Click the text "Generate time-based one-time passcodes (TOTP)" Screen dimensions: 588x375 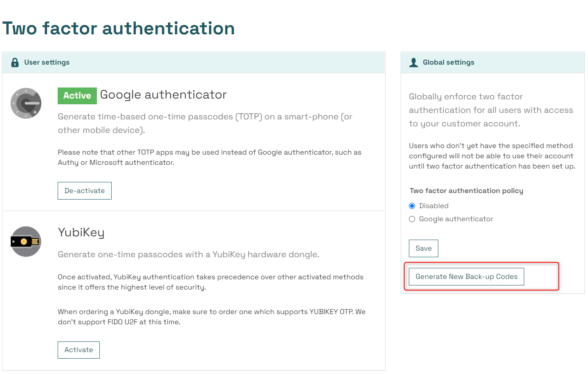(x=205, y=124)
